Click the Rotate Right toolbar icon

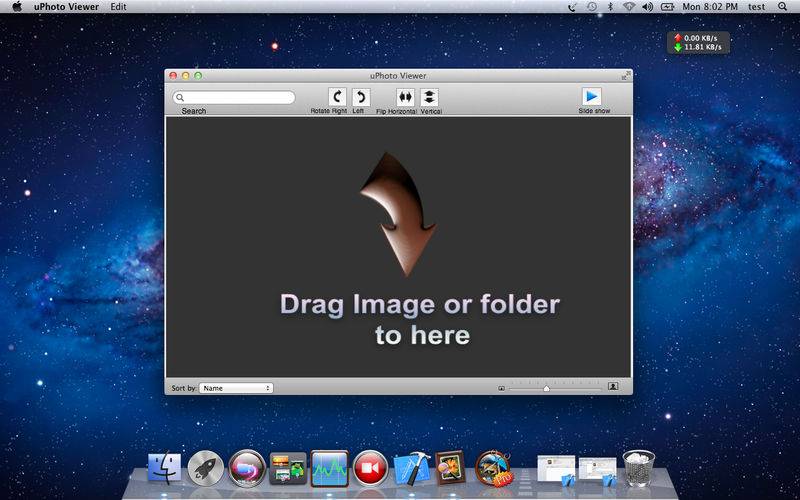pos(337,97)
